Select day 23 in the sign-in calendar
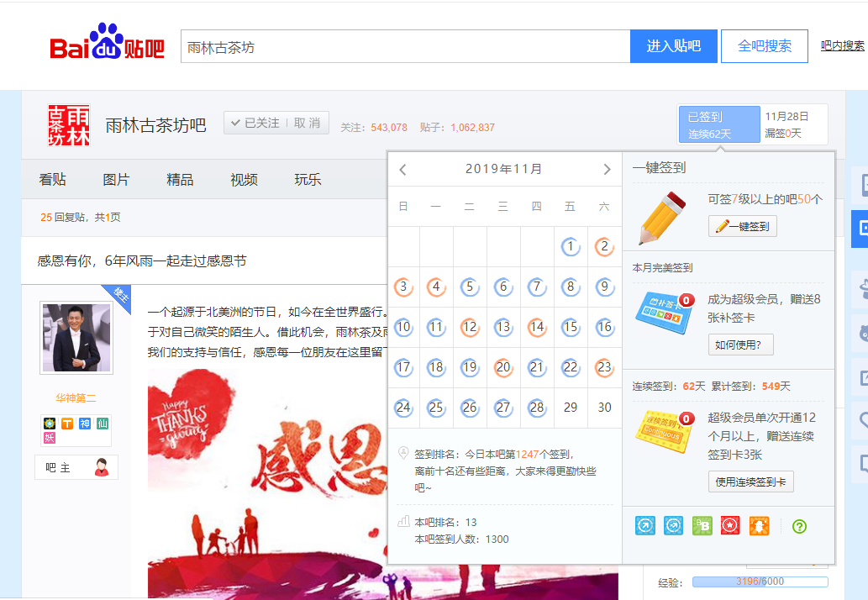Viewport: 868px width, 600px height. [604, 367]
